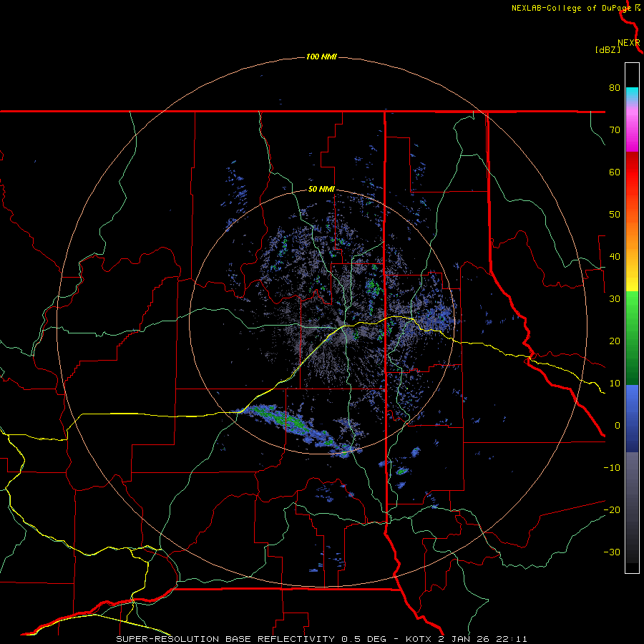This screenshot has width=644, height=644.
Task: Click the 10 value on the dBZ scale
Action: point(615,384)
